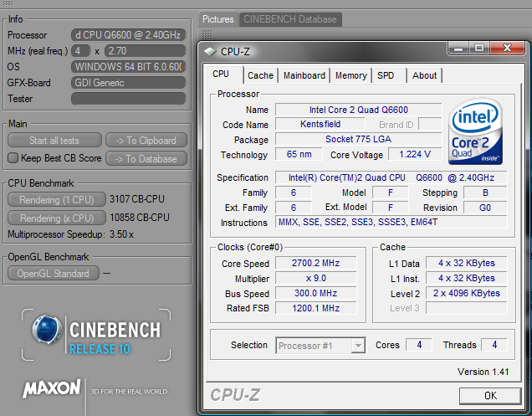Image resolution: width=532 pixels, height=416 pixels.
Task: Click the Version 1.41 label
Action: pos(483,372)
